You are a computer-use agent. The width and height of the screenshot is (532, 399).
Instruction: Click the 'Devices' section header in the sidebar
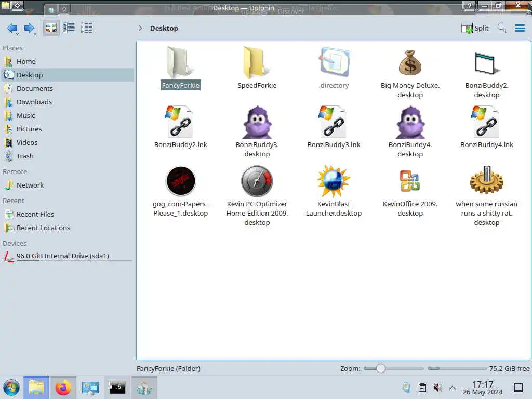[15, 244]
